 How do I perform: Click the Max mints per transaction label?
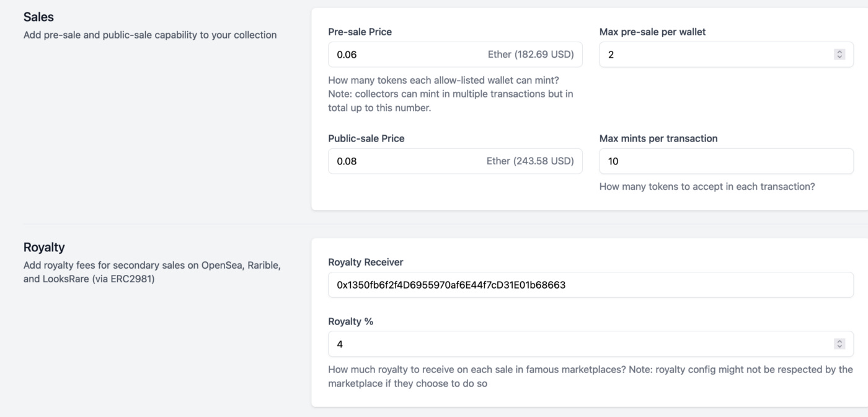click(658, 138)
